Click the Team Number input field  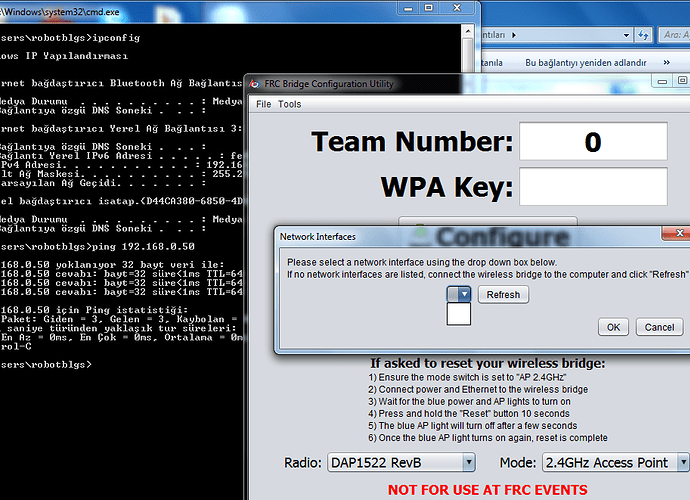tap(593, 141)
